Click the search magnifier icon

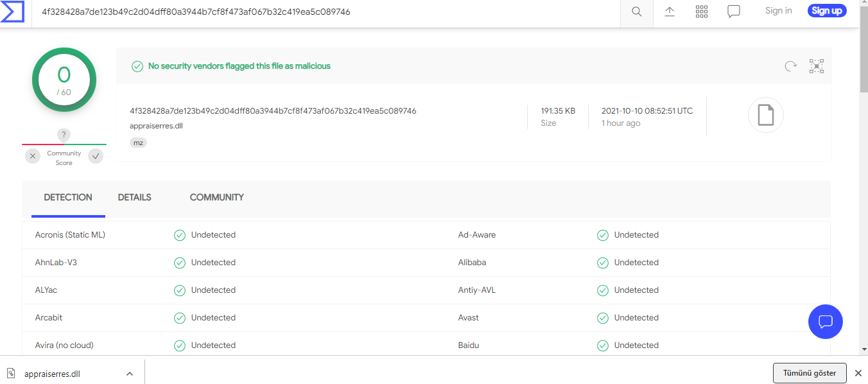[x=637, y=12]
